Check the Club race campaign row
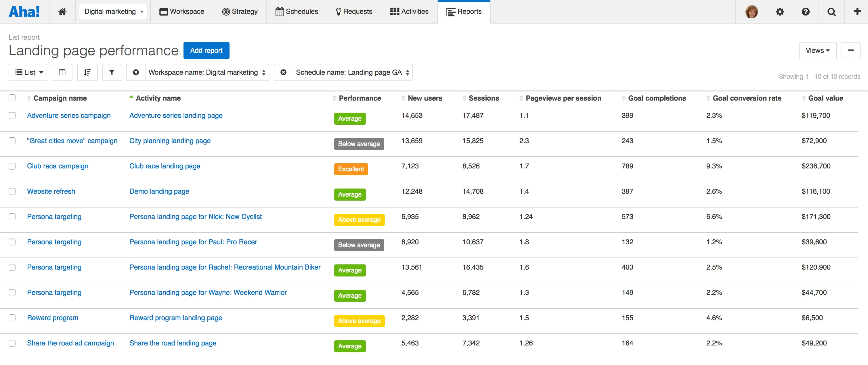Image resolution: width=868 pixels, height=365 pixels. click(12, 166)
